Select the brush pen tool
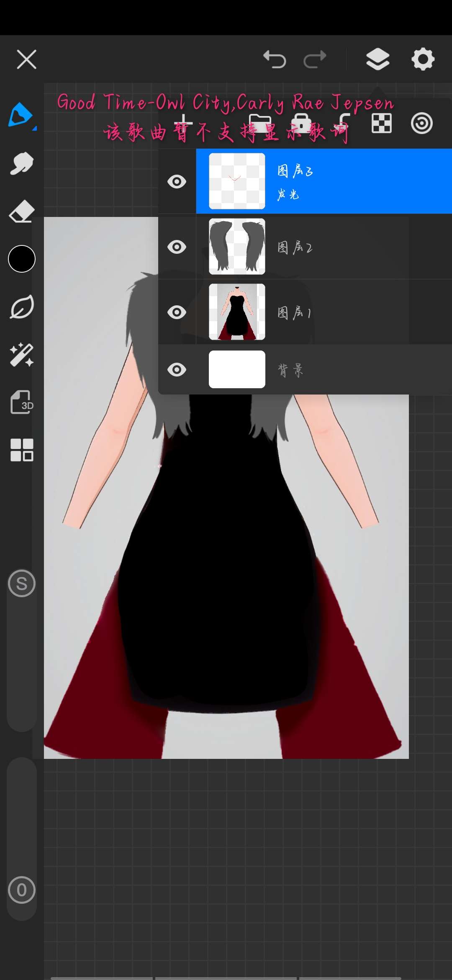The width and height of the screenshot is (452, 980). 21,115
